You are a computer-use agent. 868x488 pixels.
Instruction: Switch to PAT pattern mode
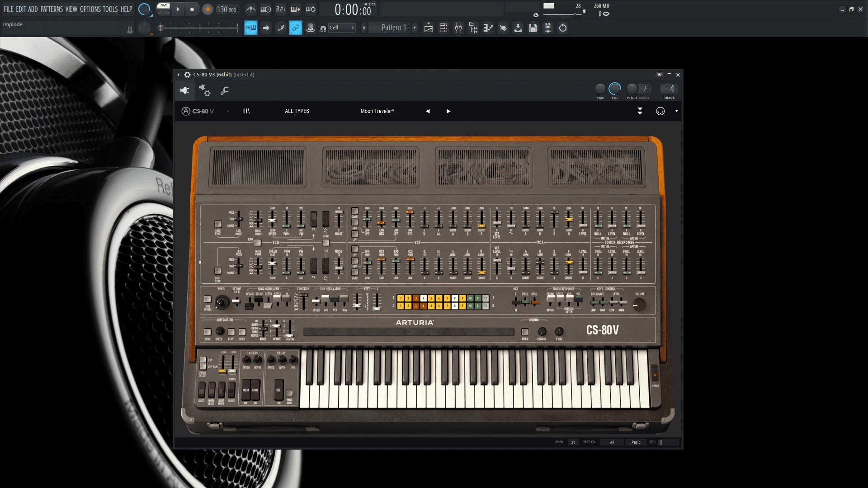[x=164, y=6]
